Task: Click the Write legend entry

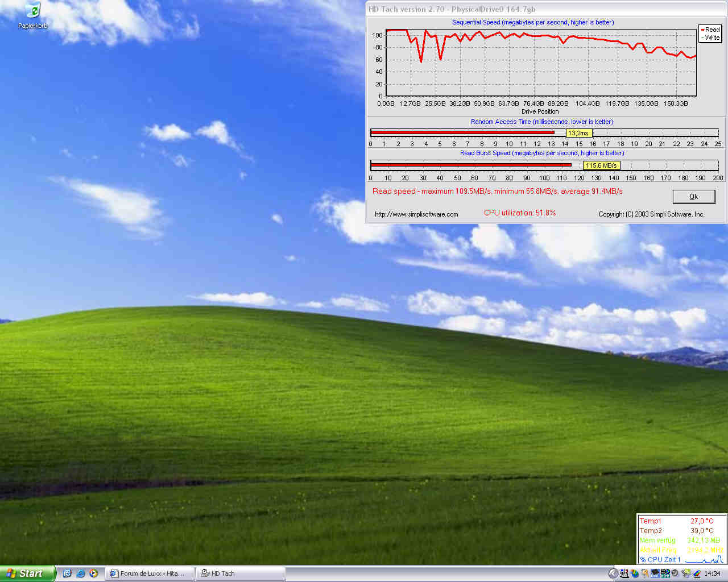Action: [x=710, y=38]
